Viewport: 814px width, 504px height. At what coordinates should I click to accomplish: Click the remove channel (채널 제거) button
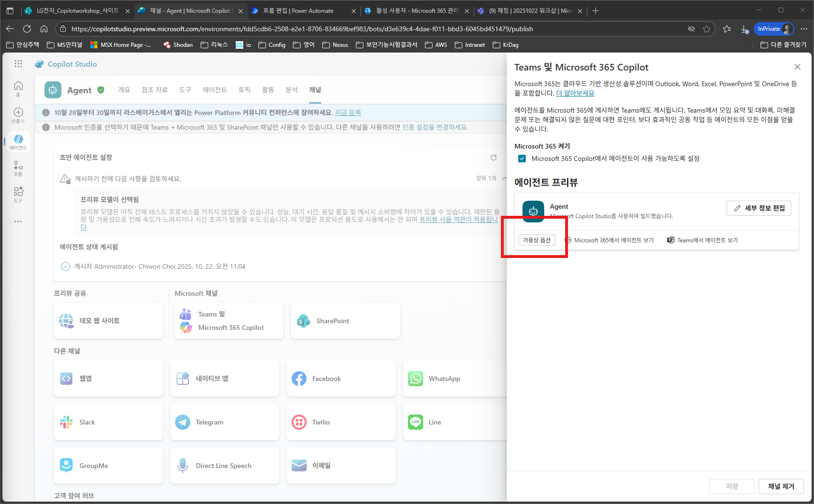[781, 486]
